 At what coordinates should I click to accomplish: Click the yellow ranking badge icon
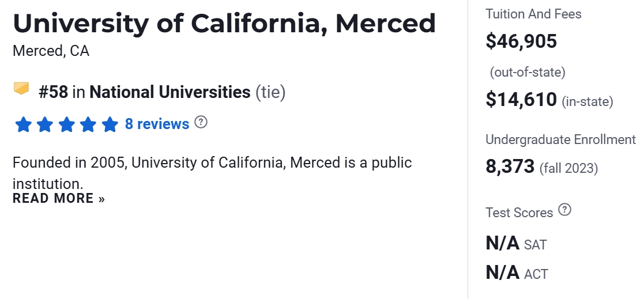[21, 89]
